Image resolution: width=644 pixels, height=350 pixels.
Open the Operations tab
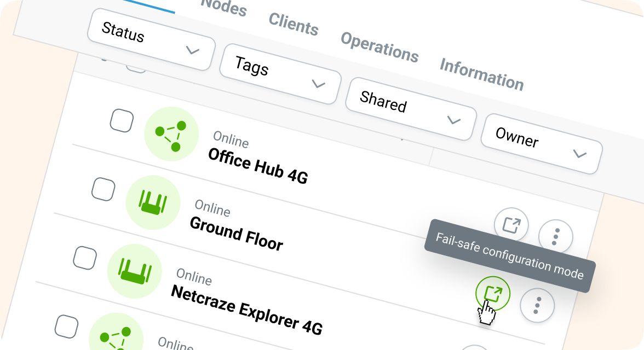[x=380, y=47]
